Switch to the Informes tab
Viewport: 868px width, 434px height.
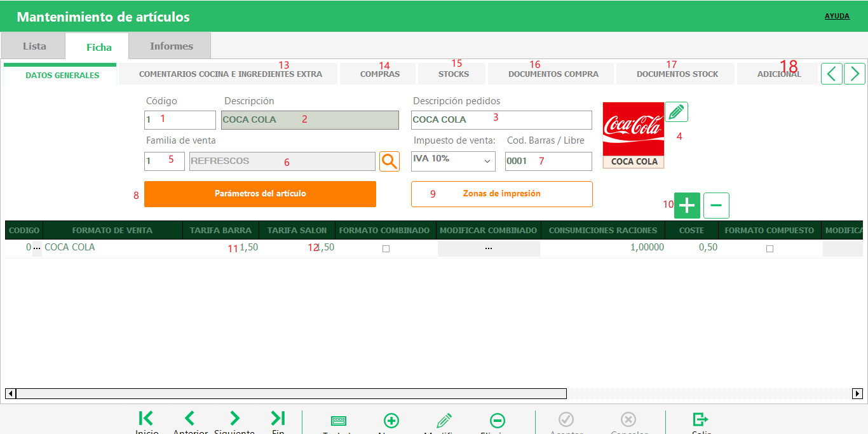[171, 46]
